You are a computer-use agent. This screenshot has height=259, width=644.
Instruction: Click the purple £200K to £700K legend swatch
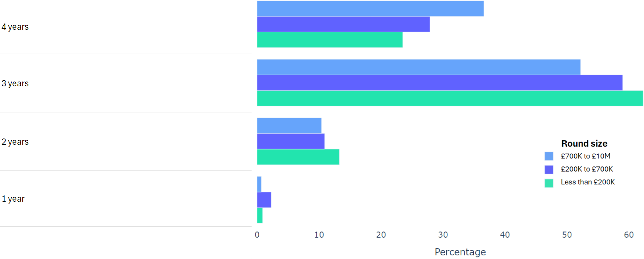pyautogui.click(x=549, y=169)
